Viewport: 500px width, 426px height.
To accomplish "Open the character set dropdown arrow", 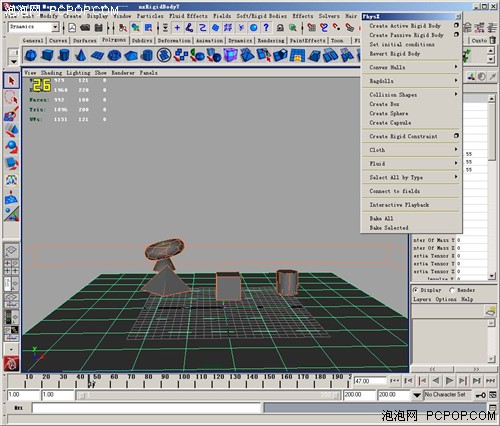I will [417, 395].
